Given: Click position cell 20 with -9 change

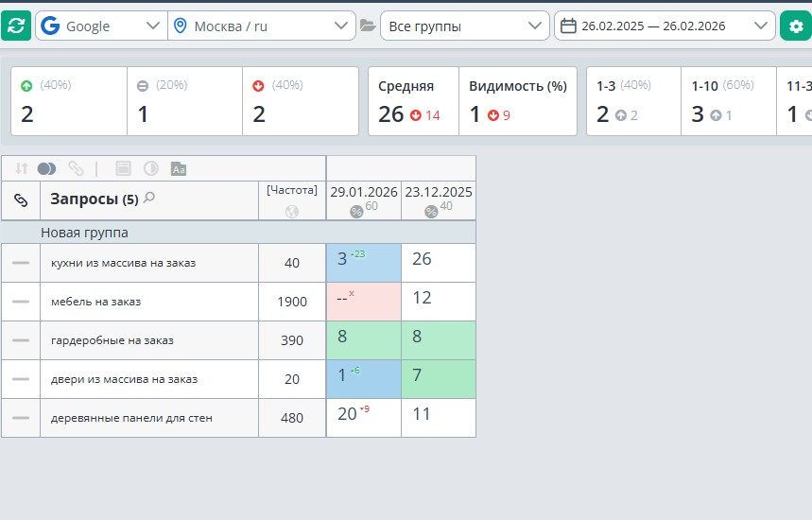Looking at the screenshot, I should (364, 418).
